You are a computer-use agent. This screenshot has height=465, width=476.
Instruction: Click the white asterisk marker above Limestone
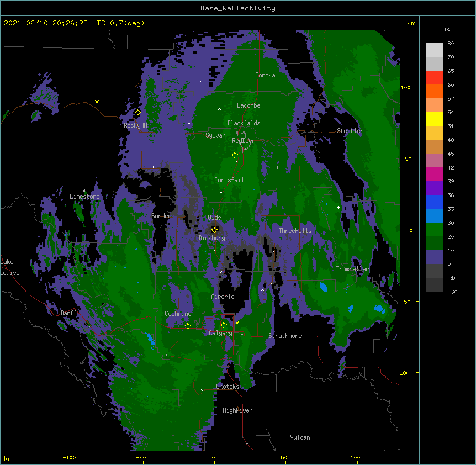[84, 191]
